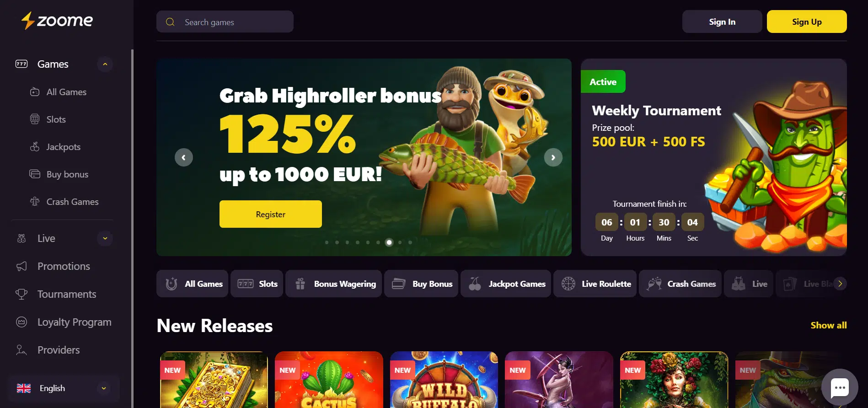This screenshot has width=868, height=408.
Task: Click the Search games input field
Action: tap(225, 21)
